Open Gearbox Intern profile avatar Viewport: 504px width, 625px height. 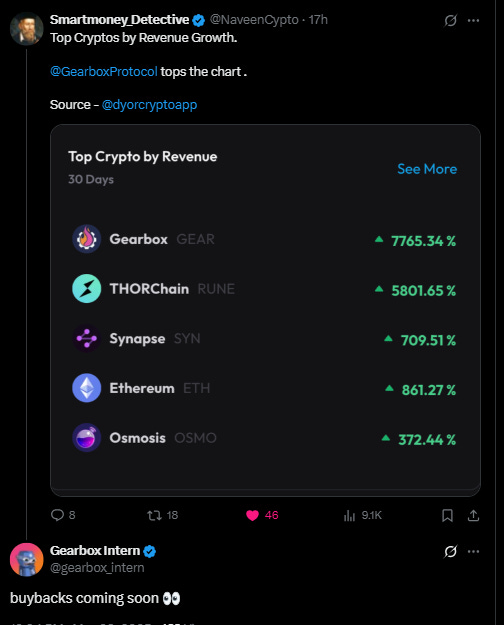(x=27, y=559)
